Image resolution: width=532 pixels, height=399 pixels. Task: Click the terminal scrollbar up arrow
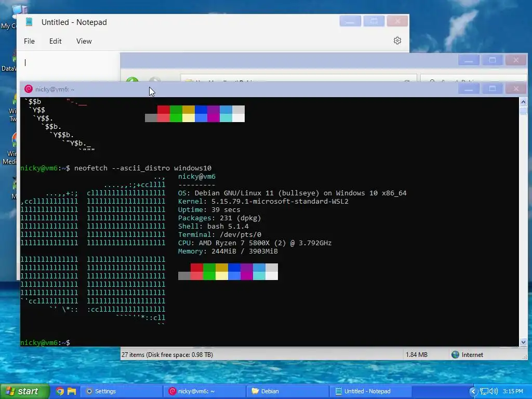pyautogui.click(x=523, y=101)
